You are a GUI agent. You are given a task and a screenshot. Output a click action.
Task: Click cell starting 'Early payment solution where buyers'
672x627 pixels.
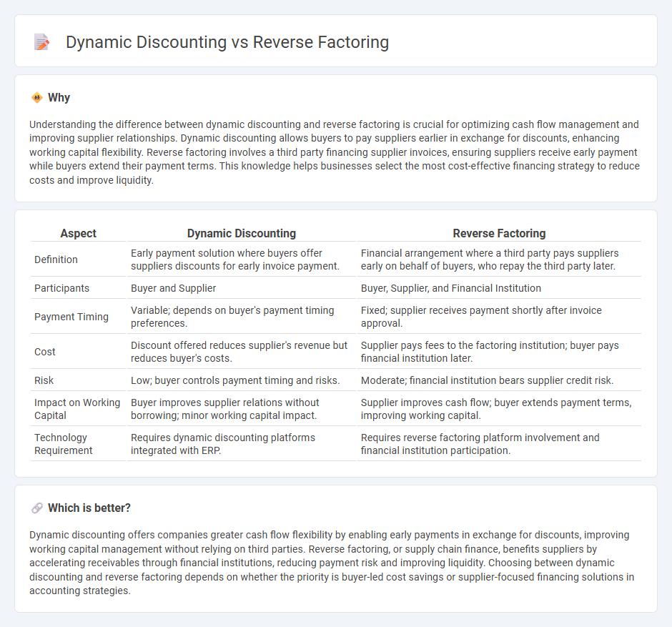click(242, 260)
